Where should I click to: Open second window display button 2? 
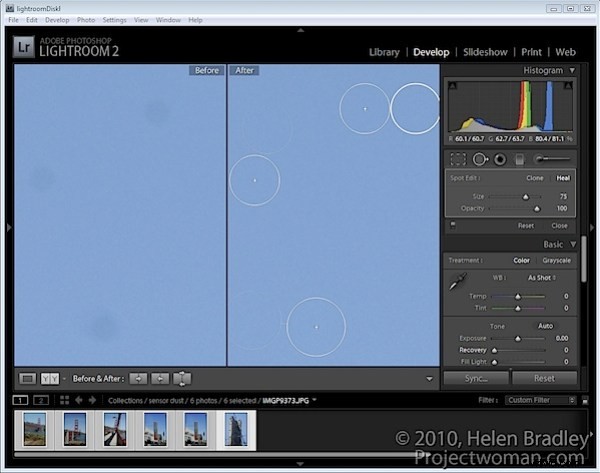[41, 400]
